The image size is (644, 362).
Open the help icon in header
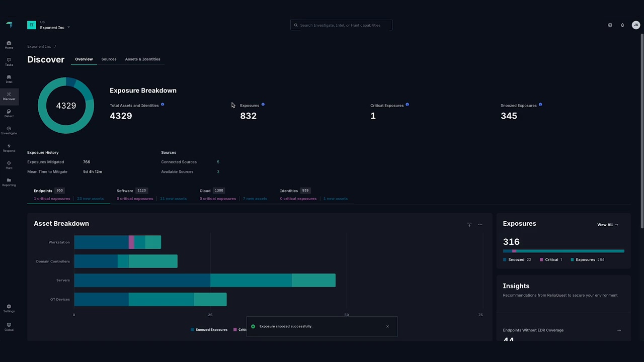tap(610, 25)
